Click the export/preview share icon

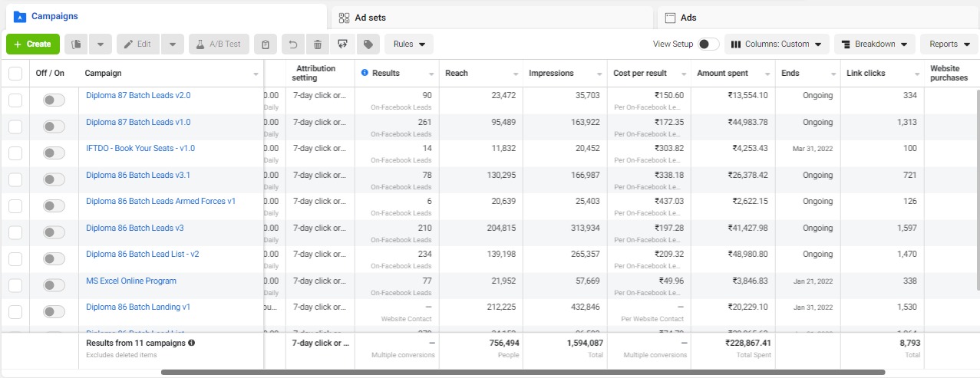[343, 44]
